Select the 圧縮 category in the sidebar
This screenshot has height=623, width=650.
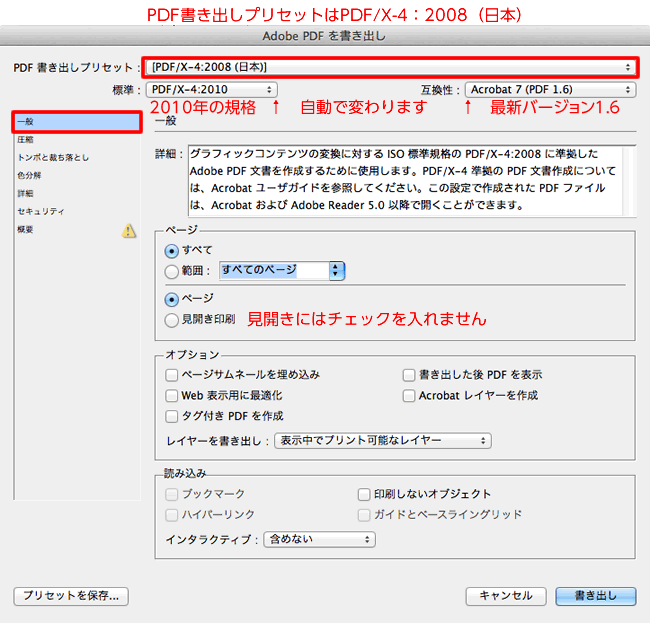[x=77, y=140]
